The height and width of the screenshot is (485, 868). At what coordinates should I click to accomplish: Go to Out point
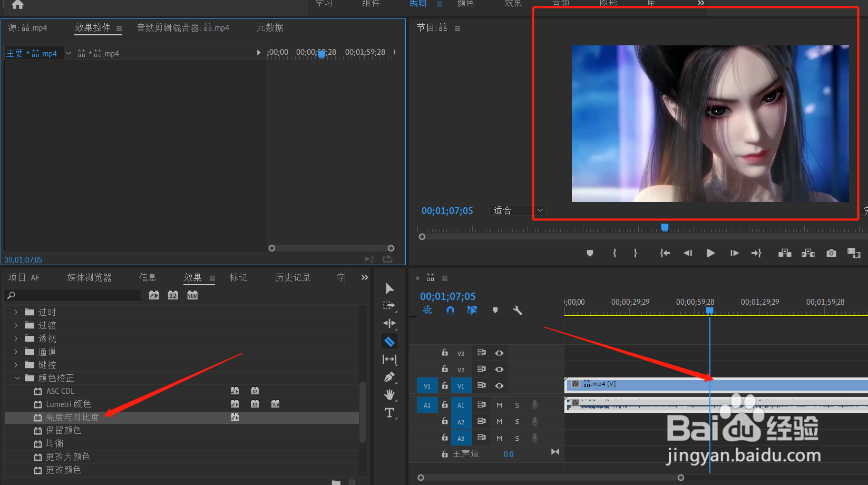coord(756,254)
